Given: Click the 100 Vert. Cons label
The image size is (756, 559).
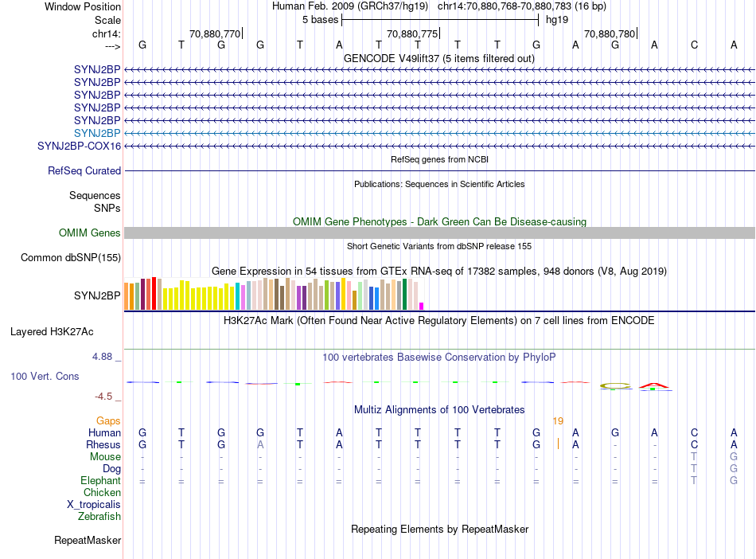Looking at the screenshot, I should point(45,376).
